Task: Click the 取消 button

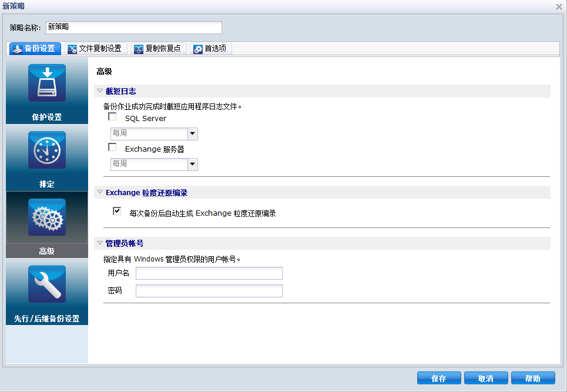Action: 485,378
